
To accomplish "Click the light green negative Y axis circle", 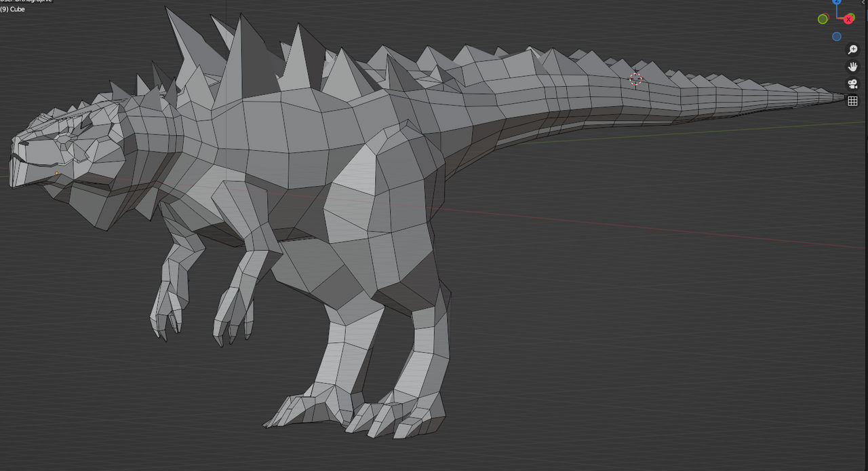I will click(x=823, y=19).
